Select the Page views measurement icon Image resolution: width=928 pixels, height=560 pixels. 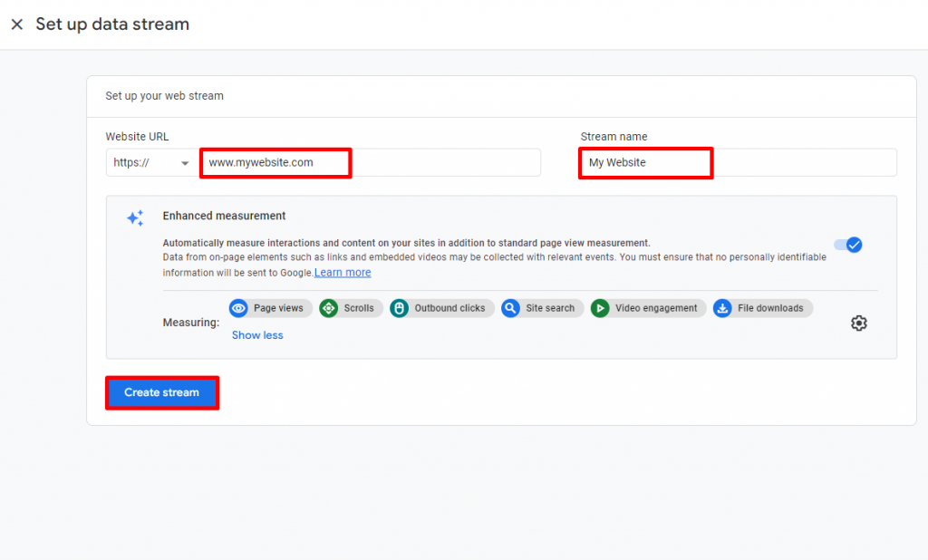tap(238, 308)
